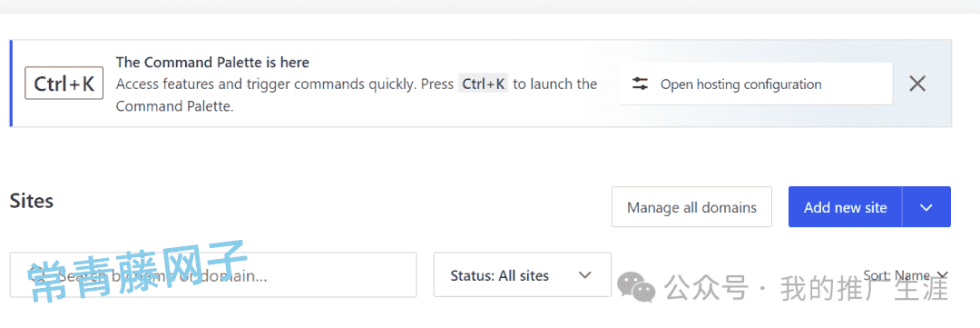This screenshot has height=328, width=980.
Task: Click the magnifier icon in the search box
Action: point(37,273)
